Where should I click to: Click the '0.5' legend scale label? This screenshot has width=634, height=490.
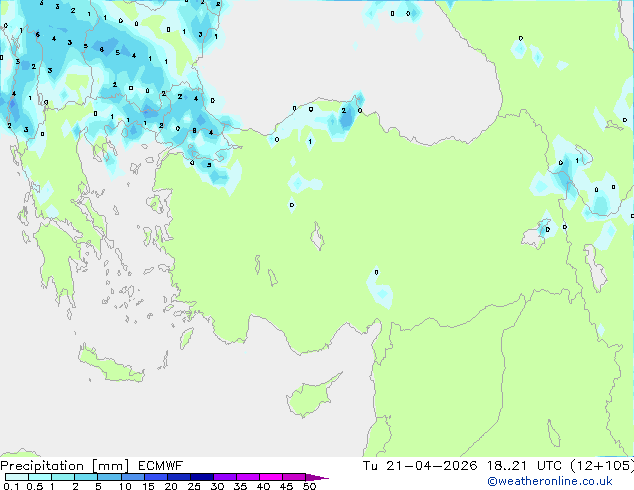[34, 486]
